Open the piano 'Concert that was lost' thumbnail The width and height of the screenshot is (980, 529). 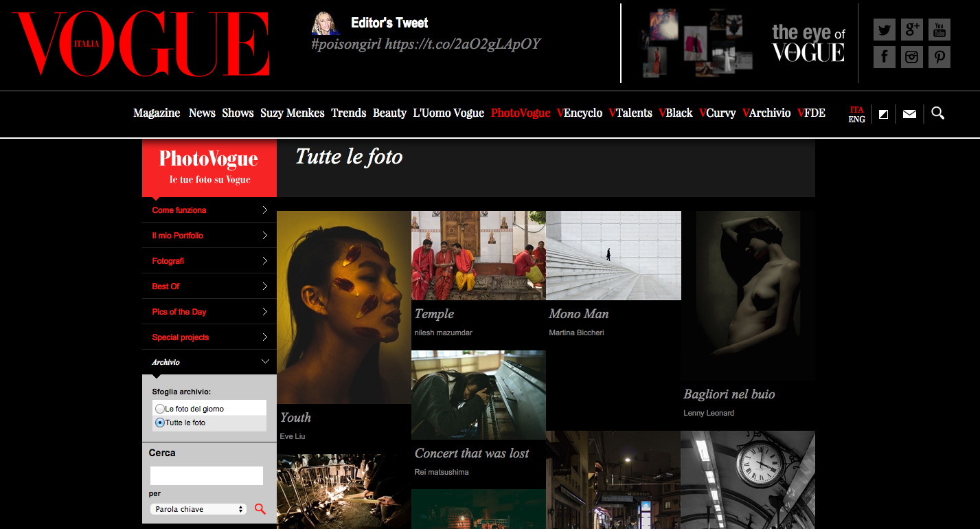[x=479, y=395]
